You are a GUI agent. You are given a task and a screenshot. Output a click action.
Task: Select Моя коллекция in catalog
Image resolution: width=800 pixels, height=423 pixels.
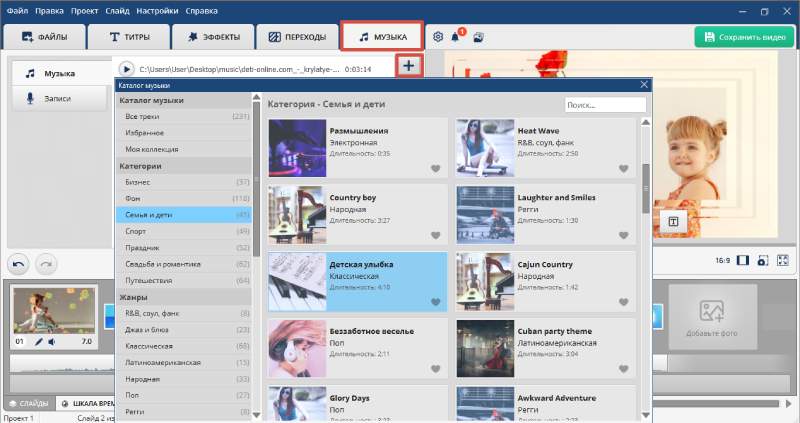pyautogui.click(x=184, y=149)
